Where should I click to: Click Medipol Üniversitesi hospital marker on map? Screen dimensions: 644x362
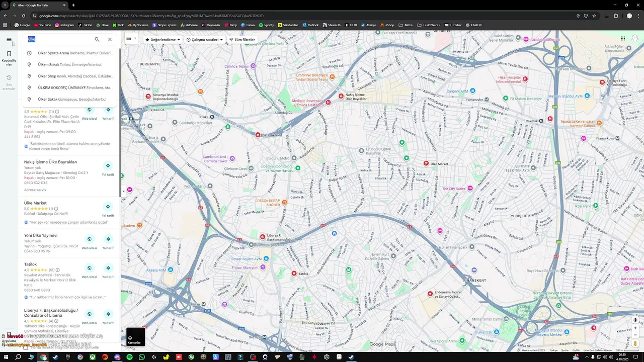tap(329, 102)
